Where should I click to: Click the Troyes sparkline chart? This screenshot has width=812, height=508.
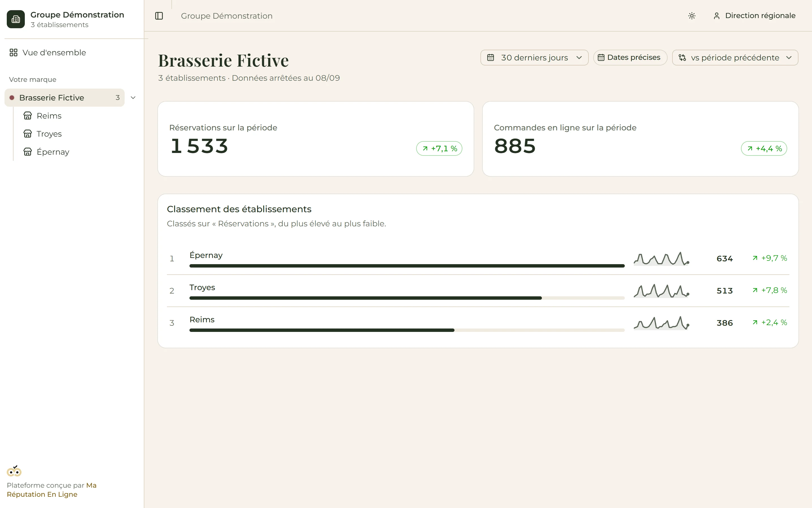click(x=661, y=291)
